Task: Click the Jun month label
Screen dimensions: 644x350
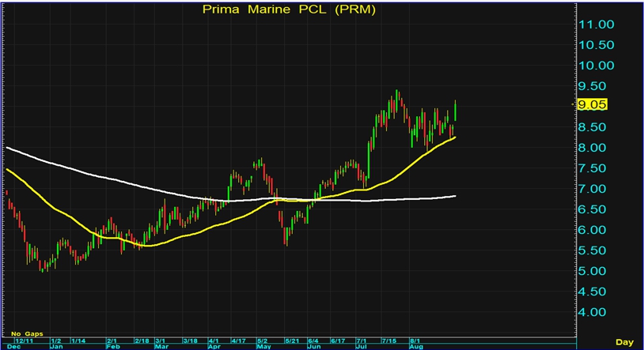Action: (314, 347)
